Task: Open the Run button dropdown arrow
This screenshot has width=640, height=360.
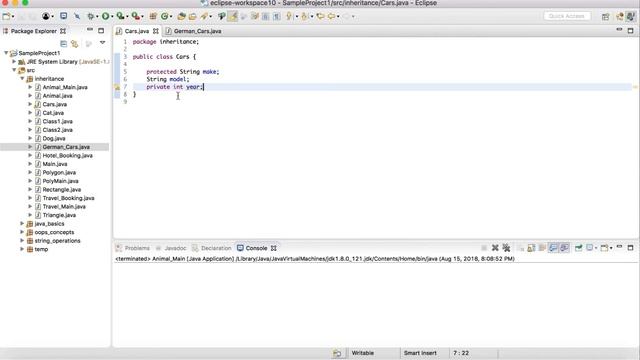Action: [x=112, y=16]
